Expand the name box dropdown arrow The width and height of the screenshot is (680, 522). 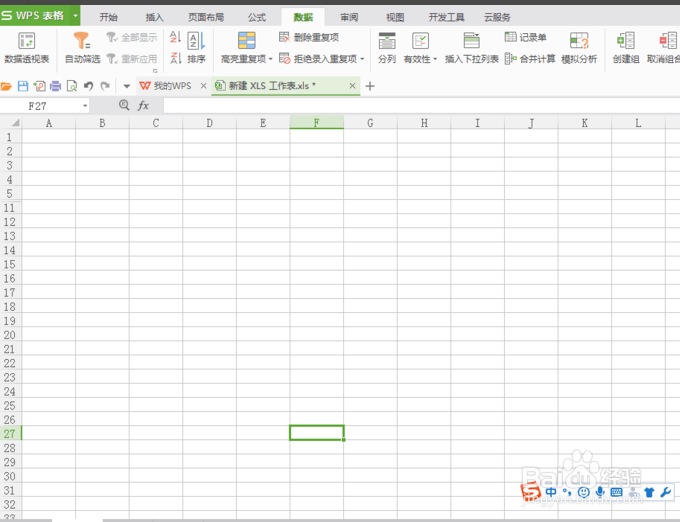(85, 106)
